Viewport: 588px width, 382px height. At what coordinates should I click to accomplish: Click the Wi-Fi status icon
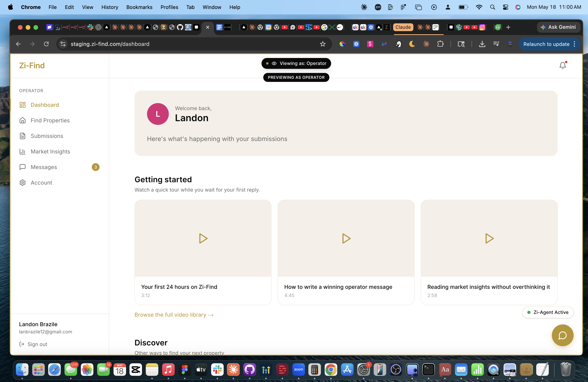point(479,7)
